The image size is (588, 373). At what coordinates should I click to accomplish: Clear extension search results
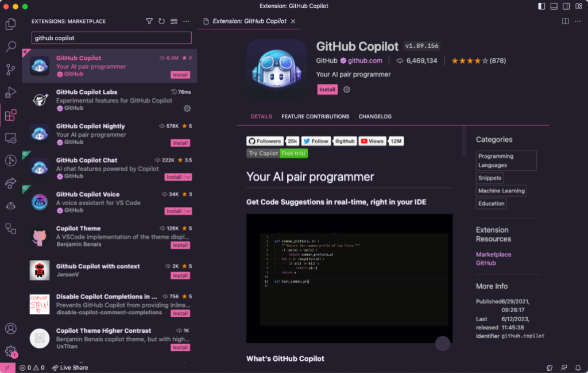tap(174, 21)
